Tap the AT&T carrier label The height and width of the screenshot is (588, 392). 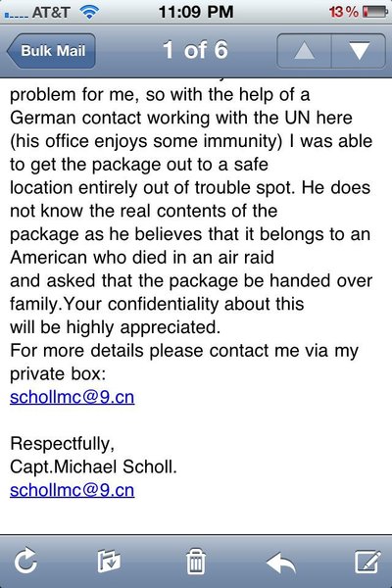pyautogui.click(x=51, y=13)
